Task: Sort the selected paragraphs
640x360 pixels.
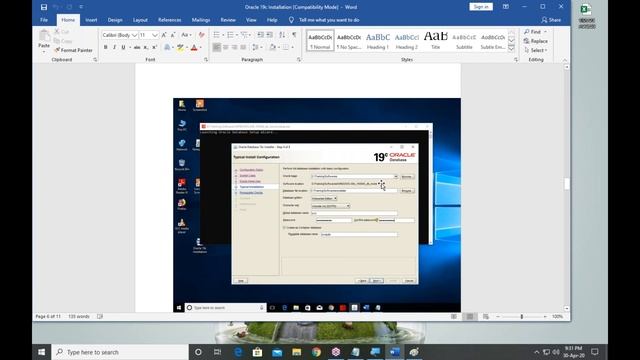Action: (282, 35)
